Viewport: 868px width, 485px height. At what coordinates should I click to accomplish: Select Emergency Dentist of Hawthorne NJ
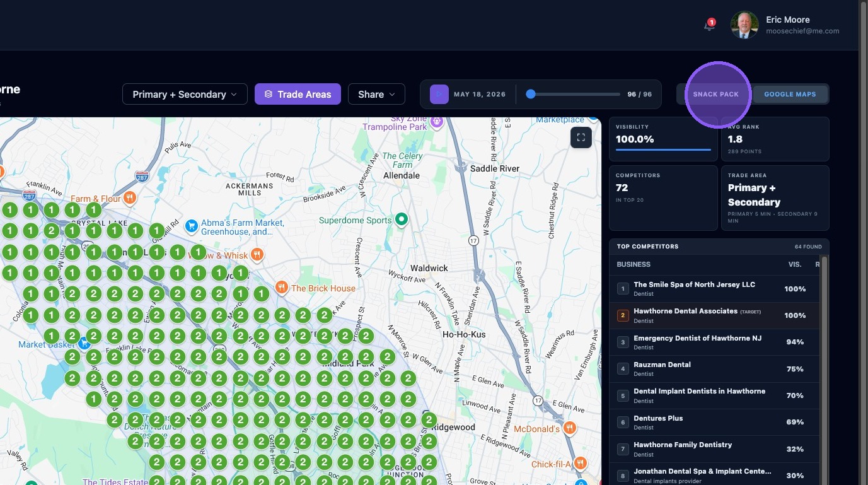714,342
